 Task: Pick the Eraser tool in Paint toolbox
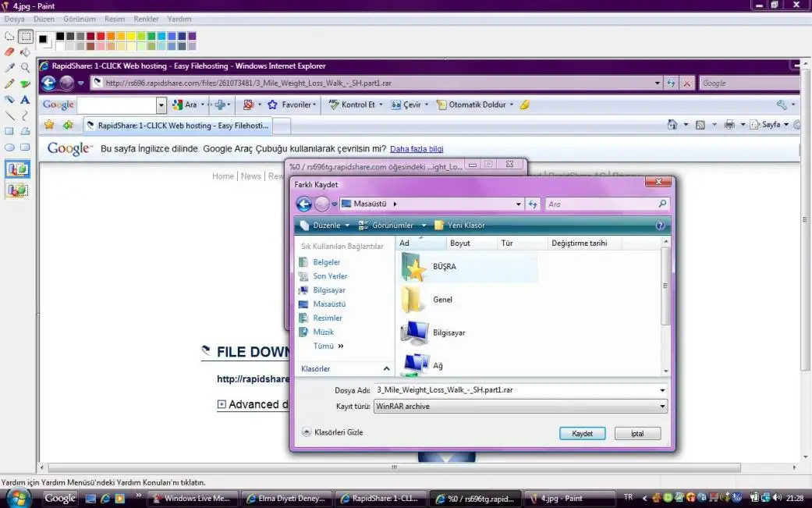9,52
